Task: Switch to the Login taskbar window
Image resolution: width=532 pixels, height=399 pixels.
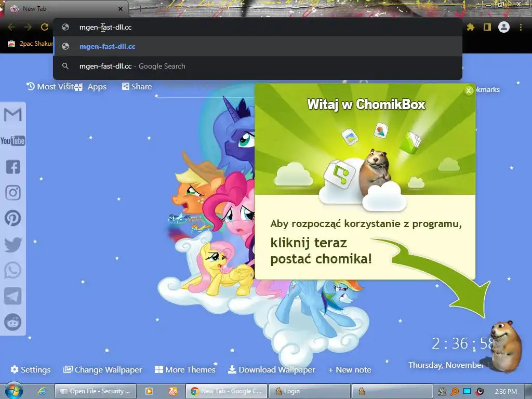Action: point(310,391)
